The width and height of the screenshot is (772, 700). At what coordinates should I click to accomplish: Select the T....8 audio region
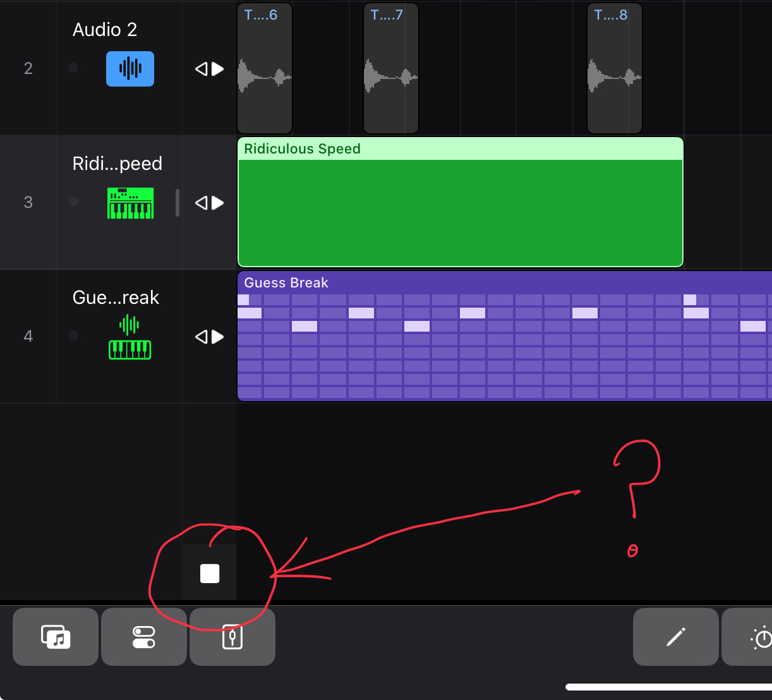615,68
